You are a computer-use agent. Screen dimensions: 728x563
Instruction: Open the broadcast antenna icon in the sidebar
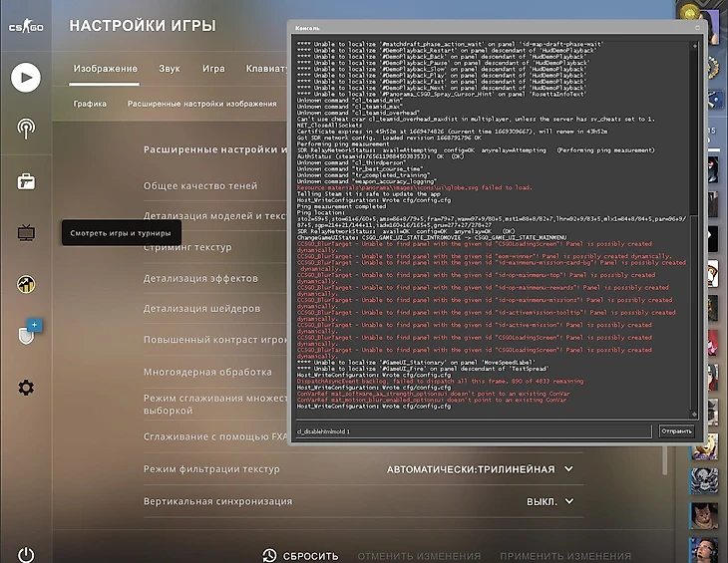26,129
